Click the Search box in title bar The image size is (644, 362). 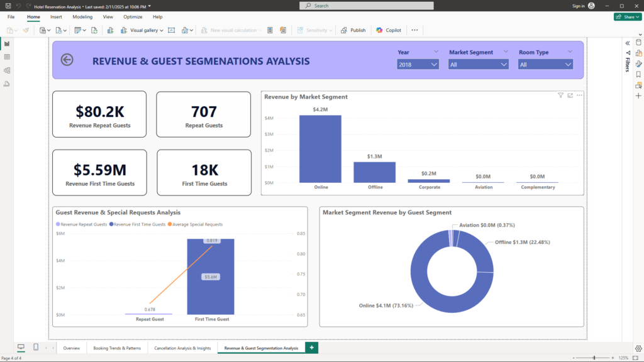click(x=367, y=6)
